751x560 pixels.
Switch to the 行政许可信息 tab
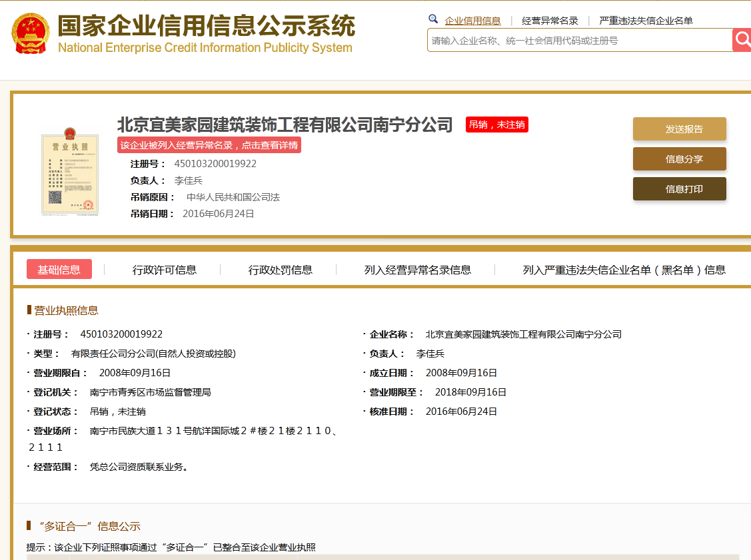pos(165,270)
